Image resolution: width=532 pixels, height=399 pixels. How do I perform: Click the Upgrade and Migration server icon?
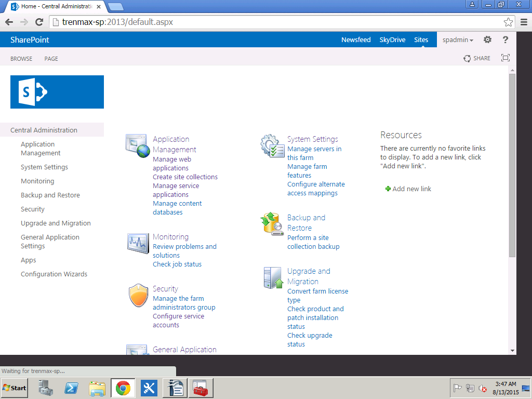click(x=273, y=278)
